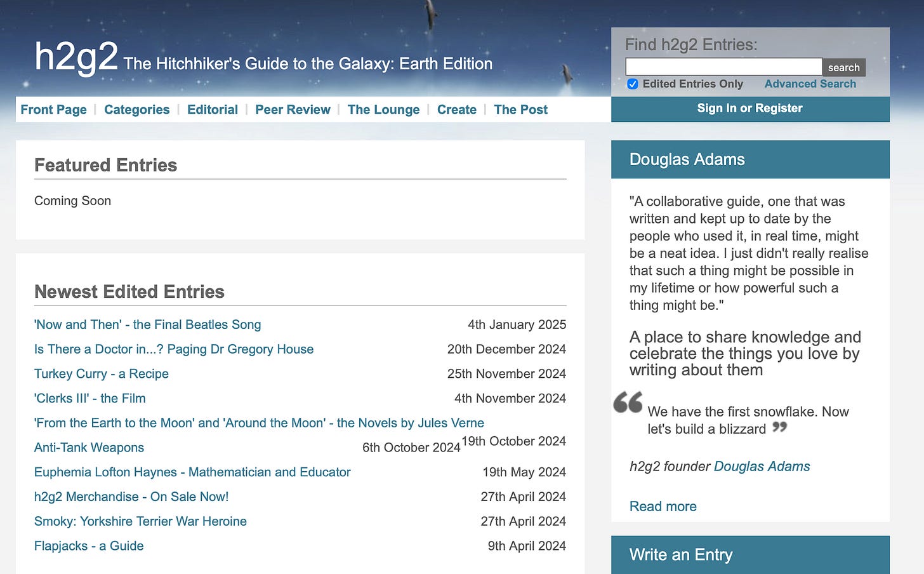Click the Find h2g2 Entries search field
This screenshot has height=574, width=924.
coord(723,67)
